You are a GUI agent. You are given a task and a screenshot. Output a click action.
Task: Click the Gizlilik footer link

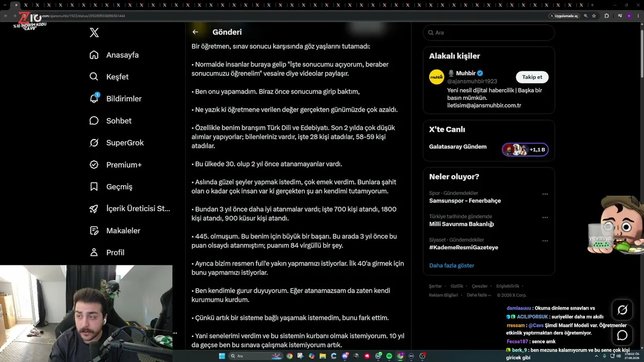tap(457, 286)
